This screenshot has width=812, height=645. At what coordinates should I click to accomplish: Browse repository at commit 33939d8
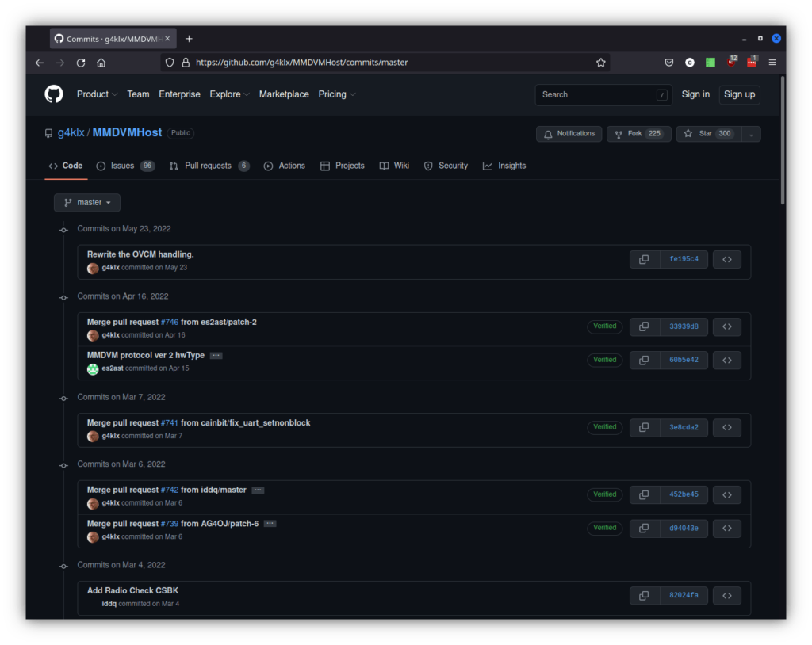pos(727,326)
